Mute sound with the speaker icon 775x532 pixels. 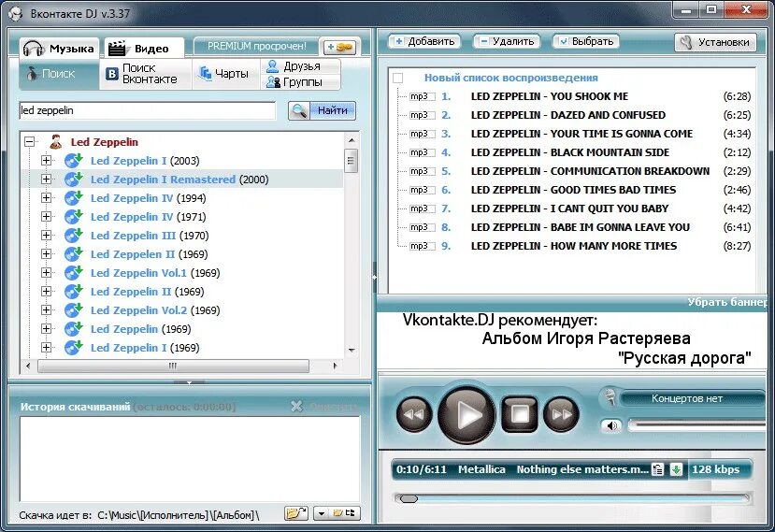612,425
